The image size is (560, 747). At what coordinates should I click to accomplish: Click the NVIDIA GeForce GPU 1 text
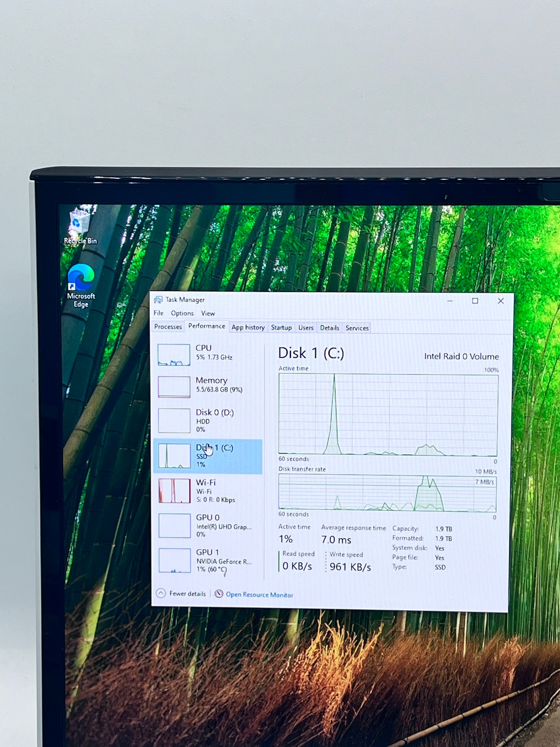[x=224, y=561]
